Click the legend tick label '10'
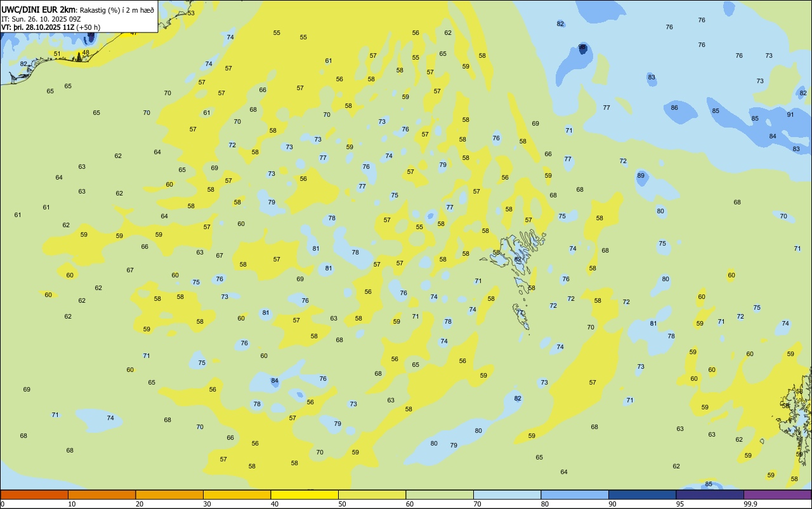812x509 pixels. (x=72, y=504)
